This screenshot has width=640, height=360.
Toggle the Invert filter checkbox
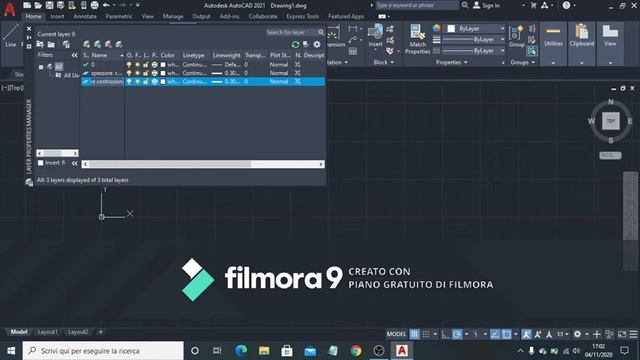[x=40, y=163]
